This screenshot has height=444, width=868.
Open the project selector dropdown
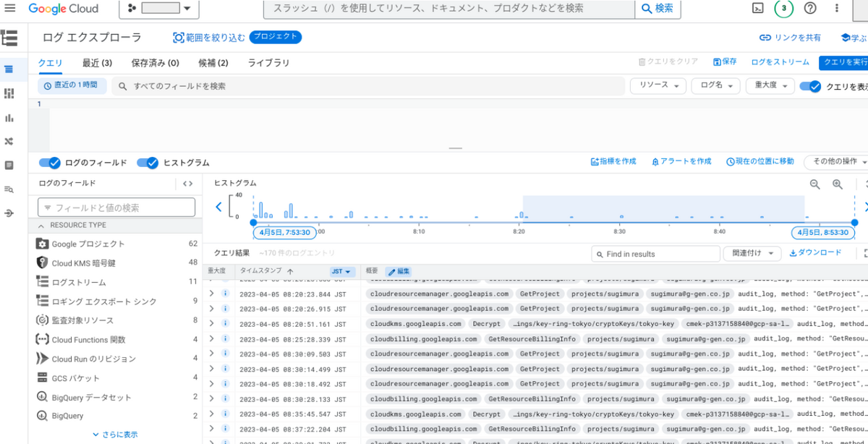coord(160,9)
